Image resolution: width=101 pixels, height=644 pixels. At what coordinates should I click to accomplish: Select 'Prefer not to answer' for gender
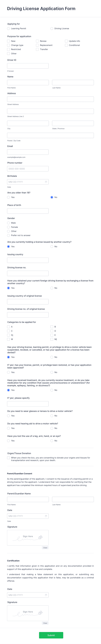click(x=8, y=235)
